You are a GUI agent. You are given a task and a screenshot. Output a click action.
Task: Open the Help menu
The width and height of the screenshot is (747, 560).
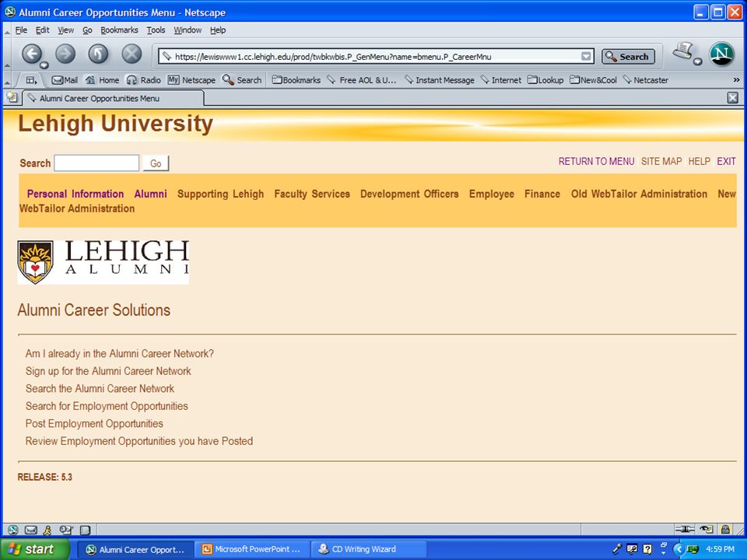tap(218, 30)
